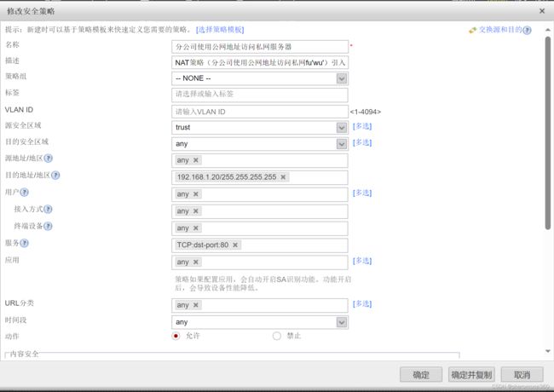Screen dimensions: 554x392
Task: Open help icon beside 接入方式
Action: click(x=48, y=209)
